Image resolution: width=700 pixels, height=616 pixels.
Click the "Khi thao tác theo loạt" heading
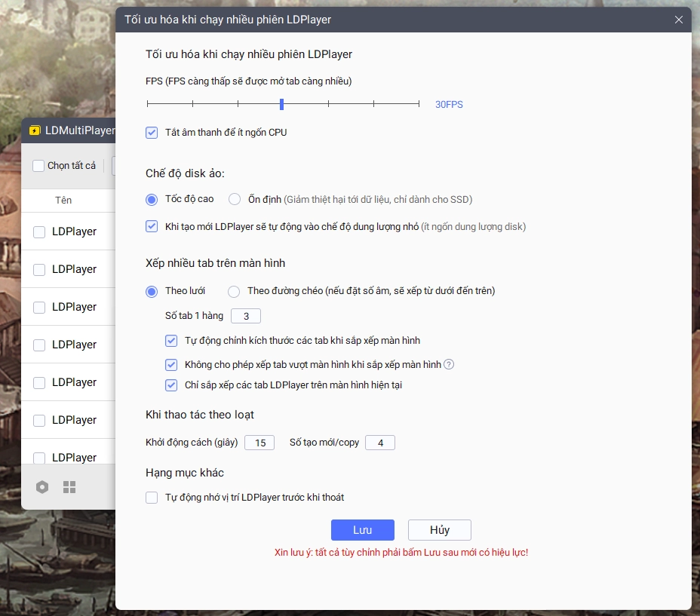point(200,415)
